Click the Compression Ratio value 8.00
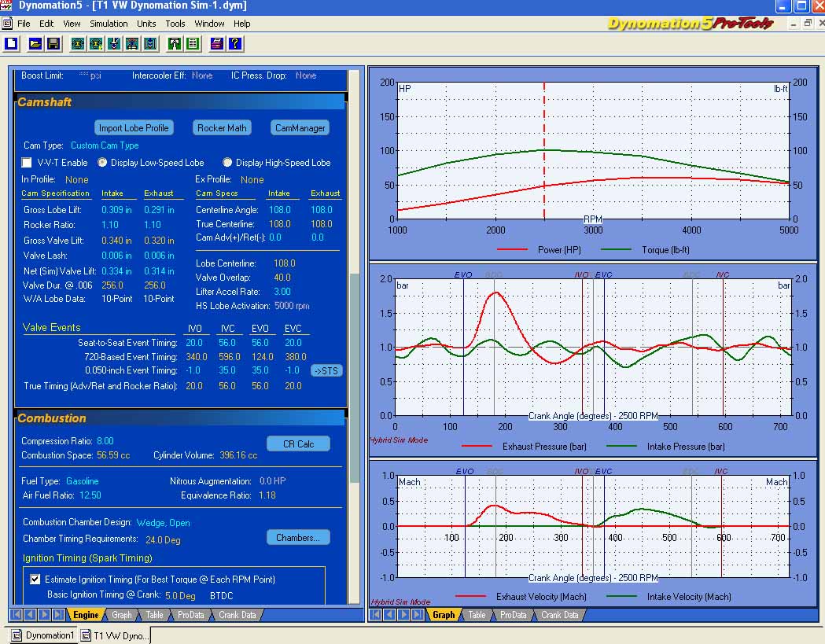 pos(105,441)
